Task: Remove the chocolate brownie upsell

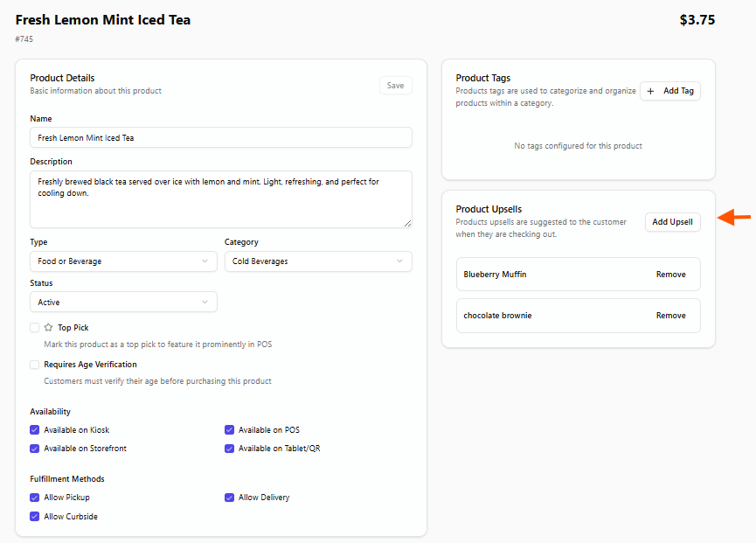Action: point(670,316)
